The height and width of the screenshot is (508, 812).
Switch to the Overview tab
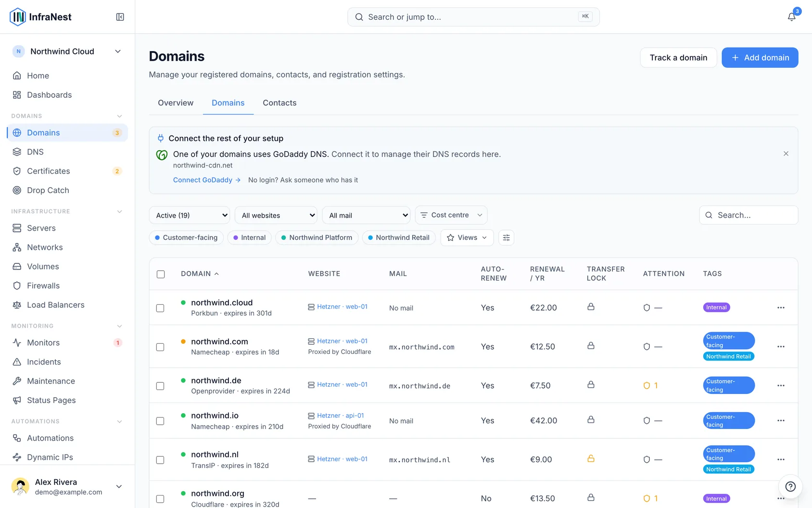coord(176,103)
